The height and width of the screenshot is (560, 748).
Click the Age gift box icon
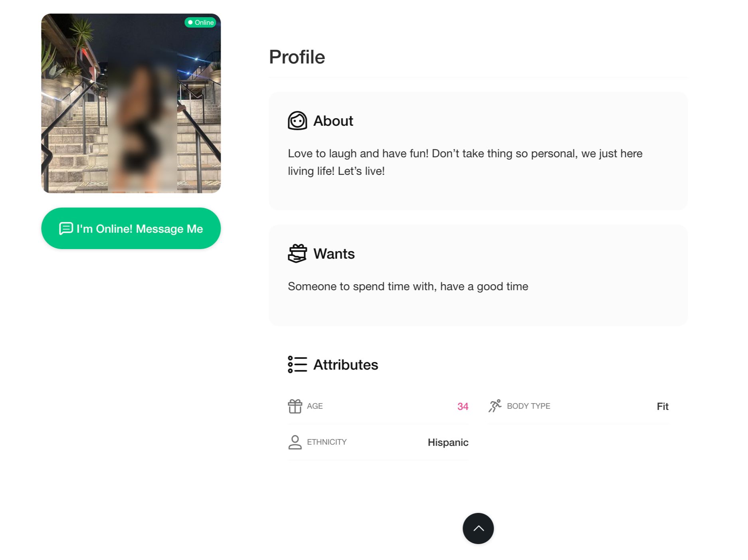click(295, 406)
